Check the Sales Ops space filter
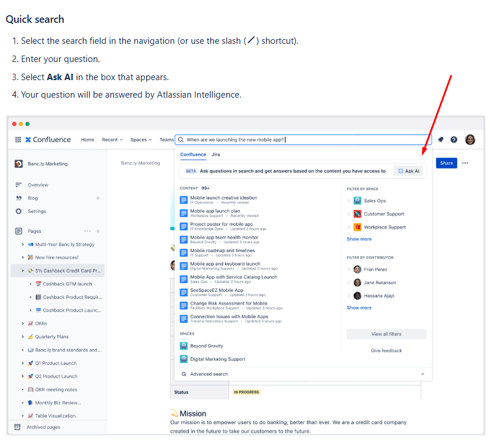Viewport: 494px width, 448px height. (x=349, y=201)
